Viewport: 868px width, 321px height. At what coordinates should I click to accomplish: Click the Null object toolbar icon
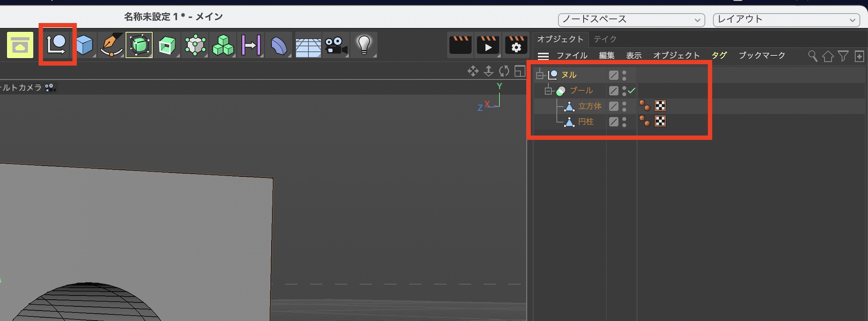coord(57,45)
